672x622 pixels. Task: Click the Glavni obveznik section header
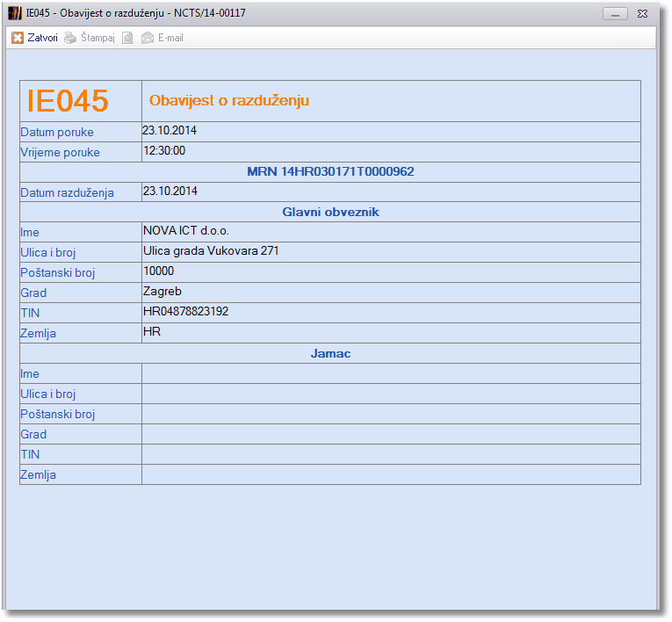(330, 212)
